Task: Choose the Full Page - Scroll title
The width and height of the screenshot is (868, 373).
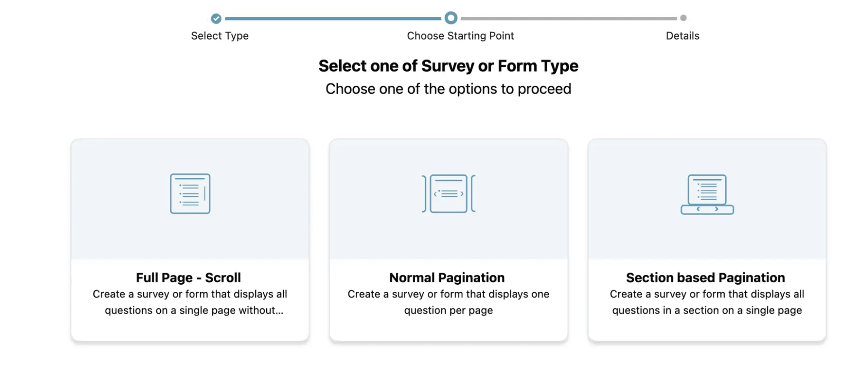Action: pyautogui.click(x=188, y=277)
